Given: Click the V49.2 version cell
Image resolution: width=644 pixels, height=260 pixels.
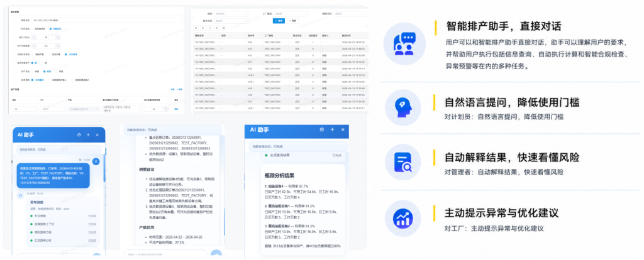Looking at the screenshot, I should (251, 75).
